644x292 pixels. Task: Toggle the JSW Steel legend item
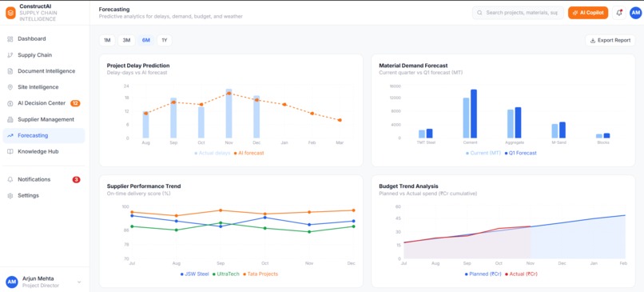[x=195, y=274]
